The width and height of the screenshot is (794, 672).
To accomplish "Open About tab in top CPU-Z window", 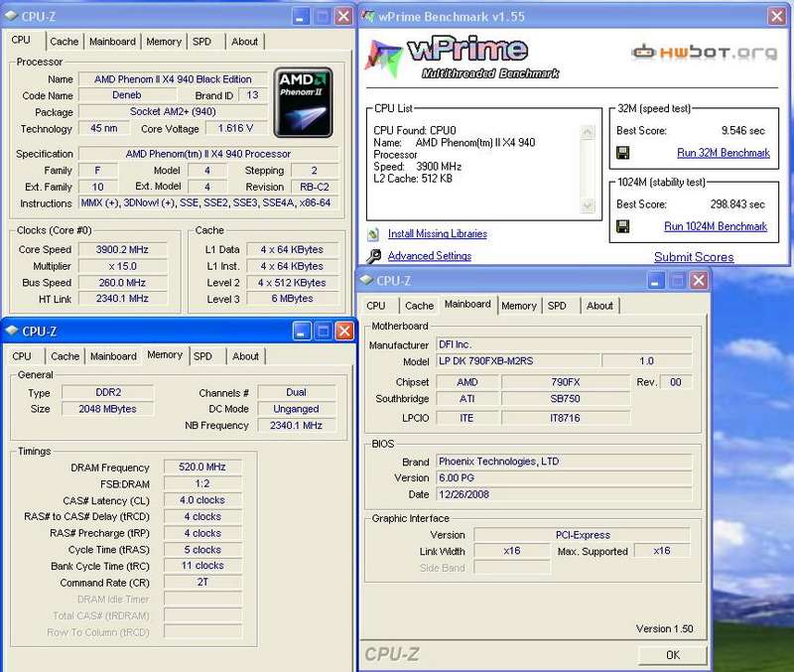I will (244, 42).
